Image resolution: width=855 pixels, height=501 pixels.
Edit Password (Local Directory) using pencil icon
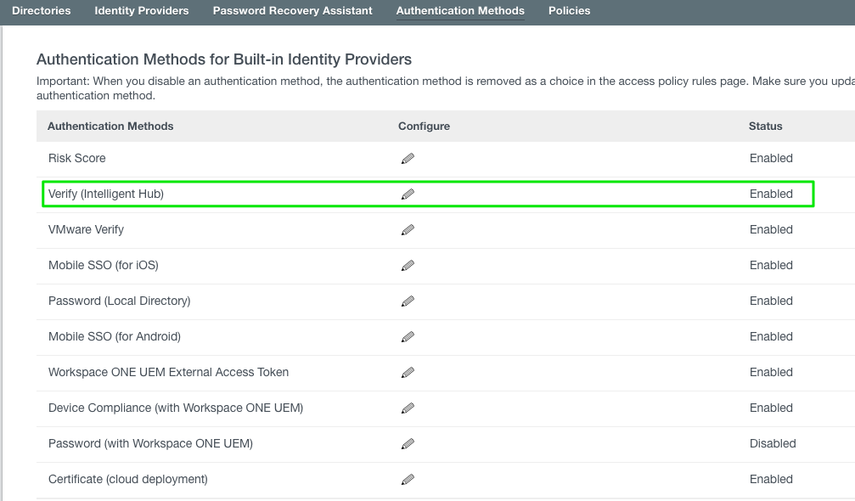[407, 301]
